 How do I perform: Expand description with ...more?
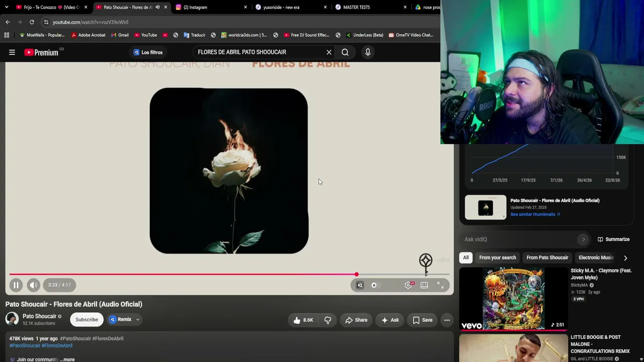click(x=67, y=359)
